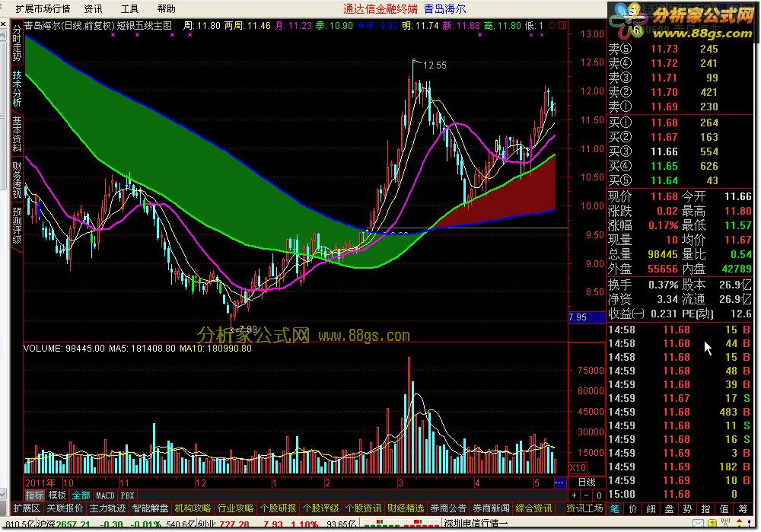Open 个股研报 news tab
Screen dimensions: 761x532
[278, 508]
